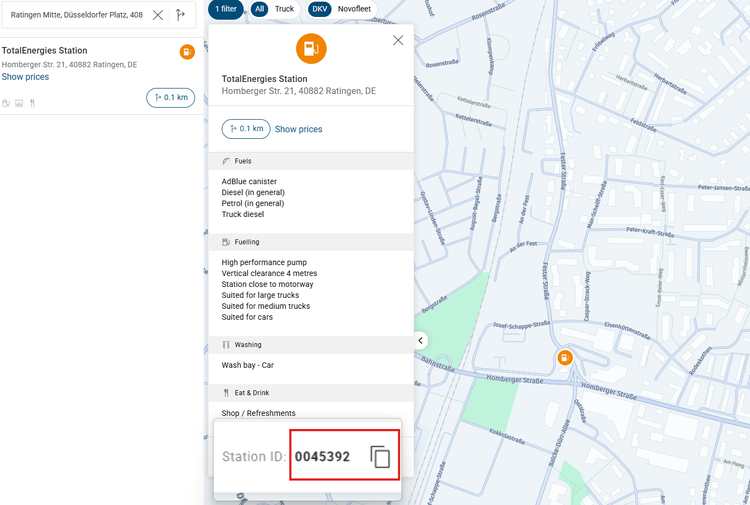Image resolution: width=750 pixels, height=505 pixels.
Task: Copy the Station ID to clipboard
Action: point(380,457)
